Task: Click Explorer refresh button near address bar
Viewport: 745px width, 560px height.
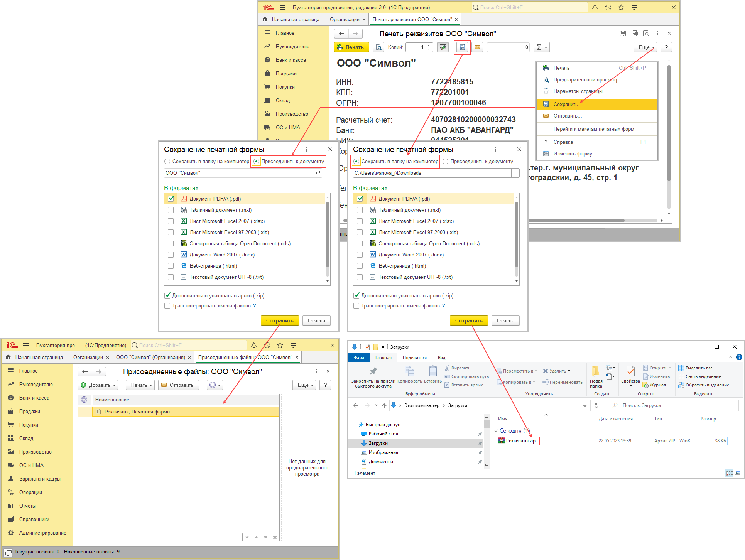Action: tap(596, 405)
